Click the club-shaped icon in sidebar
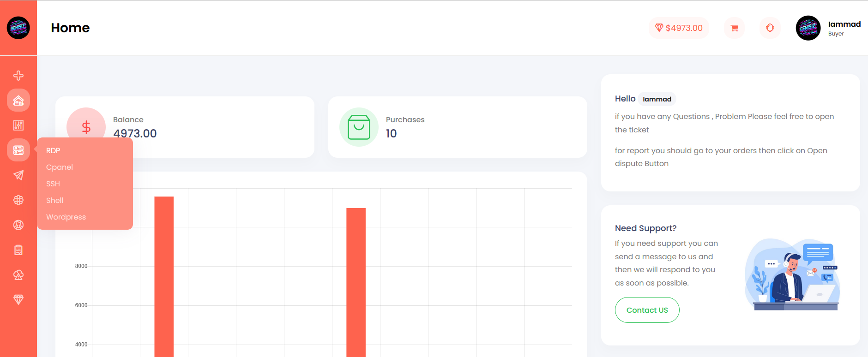Screen dimensions: 868x357 18,275
